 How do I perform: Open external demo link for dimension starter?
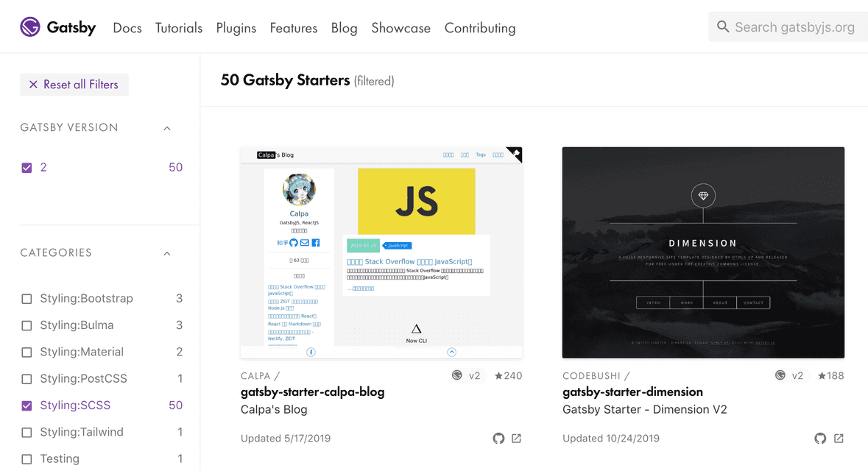point(839,439)
